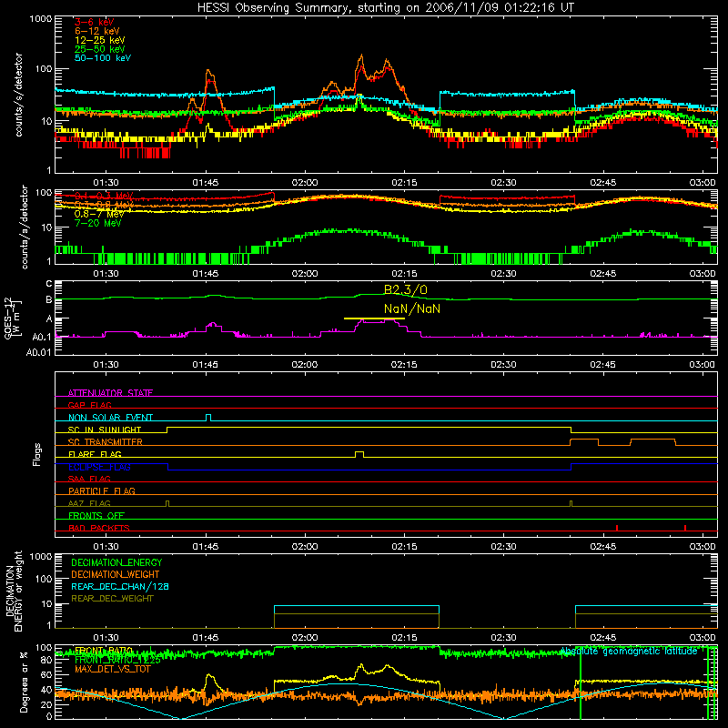Click the "BAD_PACKETS" flag label
The image size is (728, 728).
pyautogui.click(x=99, y=528)
